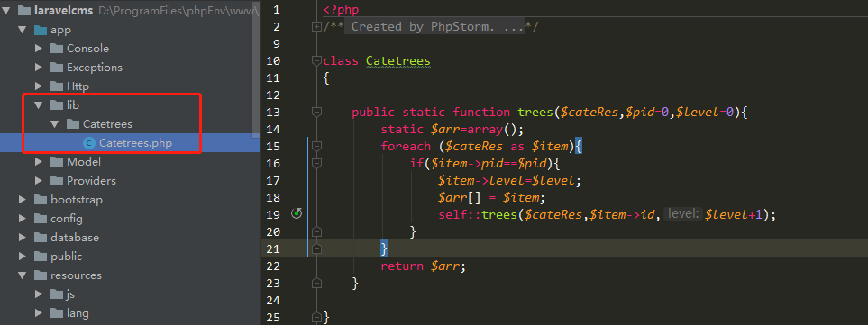Click the database folder icon
Viewport: 868px width, 325px height.
click(x=41, y=237)
